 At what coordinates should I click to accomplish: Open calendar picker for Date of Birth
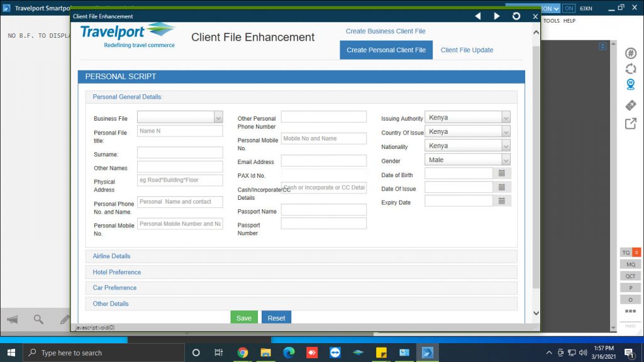(501, 173)
